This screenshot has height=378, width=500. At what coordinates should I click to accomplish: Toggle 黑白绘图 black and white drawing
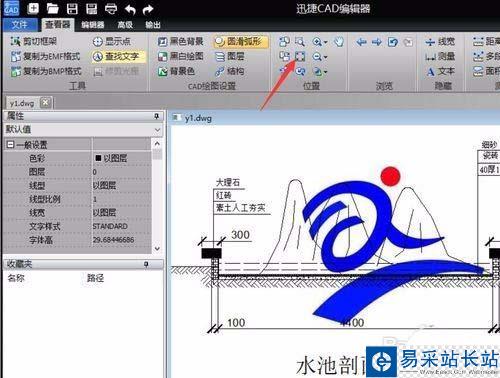click(180, 56)
